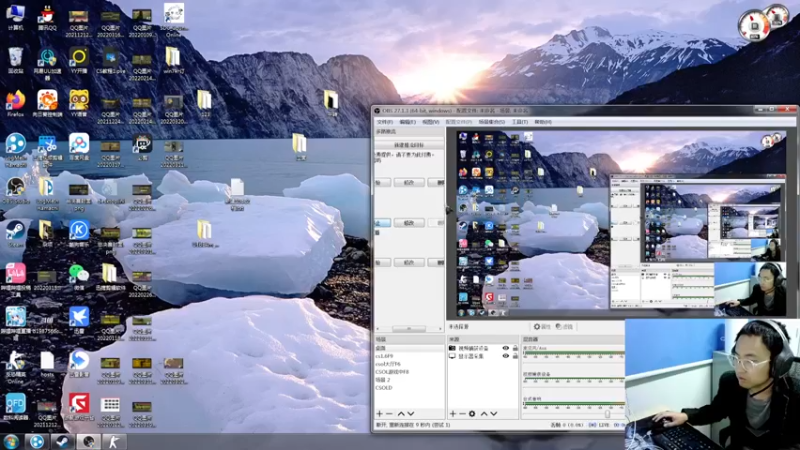The image size is (800, 450).
Task: Toggle the lock on 显示器采集 source
Action: click(515, 356)
